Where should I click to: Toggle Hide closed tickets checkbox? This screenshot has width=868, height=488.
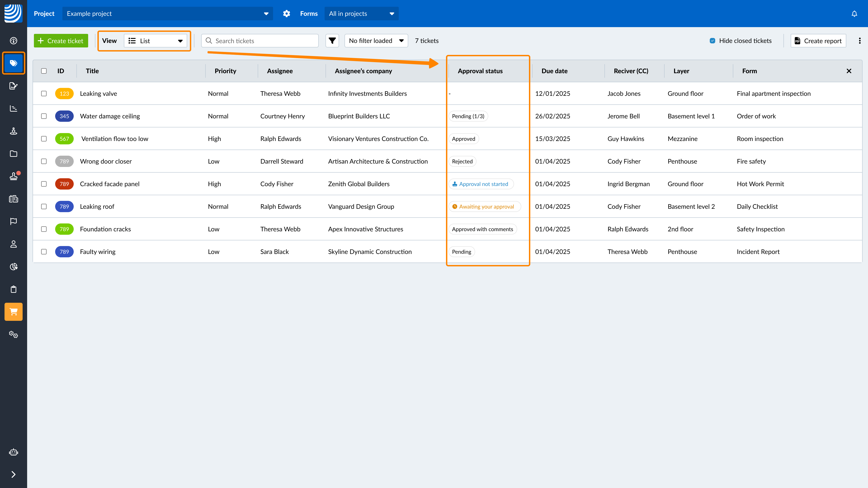tap(712, 41)
